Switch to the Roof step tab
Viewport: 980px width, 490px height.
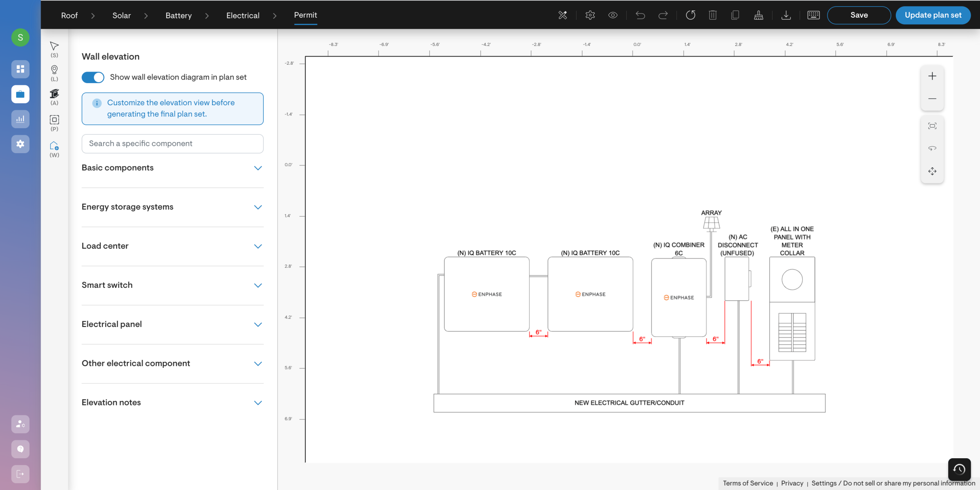tap(69, 15)
